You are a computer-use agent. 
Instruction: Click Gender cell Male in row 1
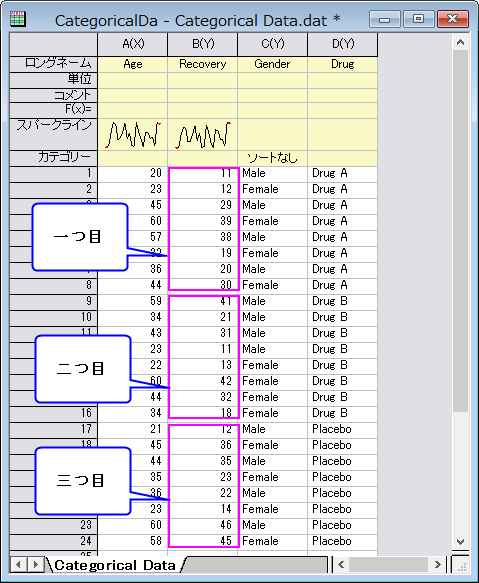pyautogui.click(x=273, y=174)
